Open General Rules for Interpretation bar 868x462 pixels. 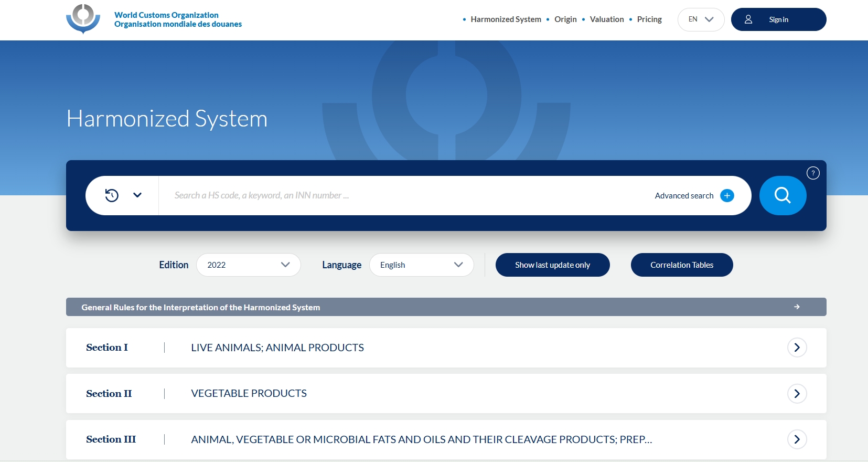click(446, 307)
